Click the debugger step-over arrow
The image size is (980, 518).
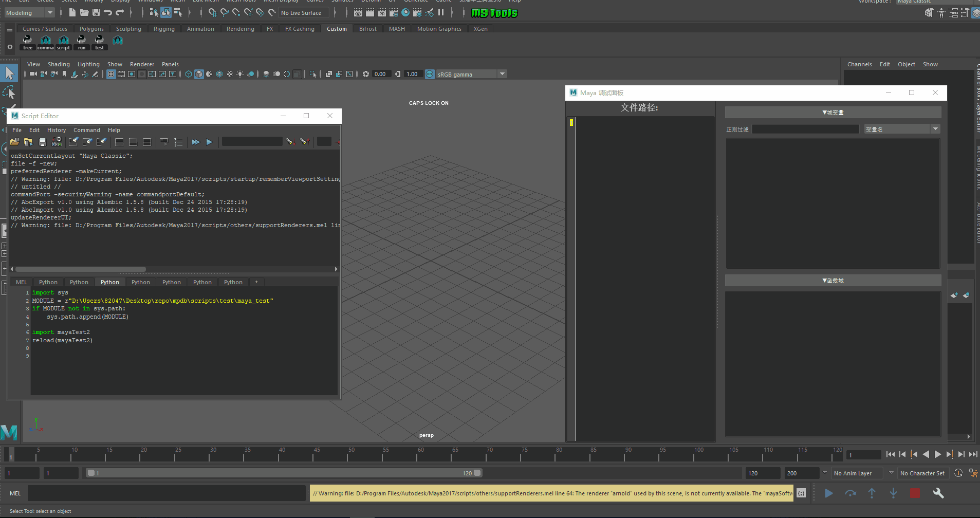[x=850, y=493]
